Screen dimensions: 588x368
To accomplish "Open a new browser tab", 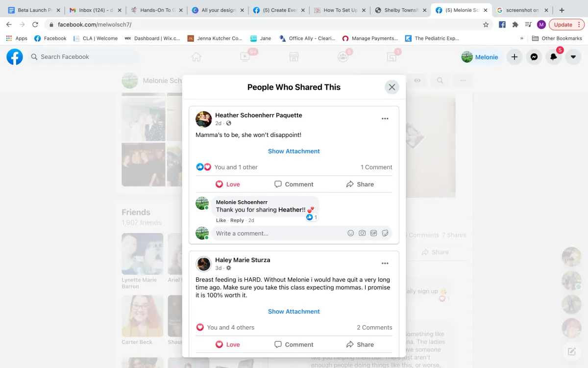I will 562,10.
